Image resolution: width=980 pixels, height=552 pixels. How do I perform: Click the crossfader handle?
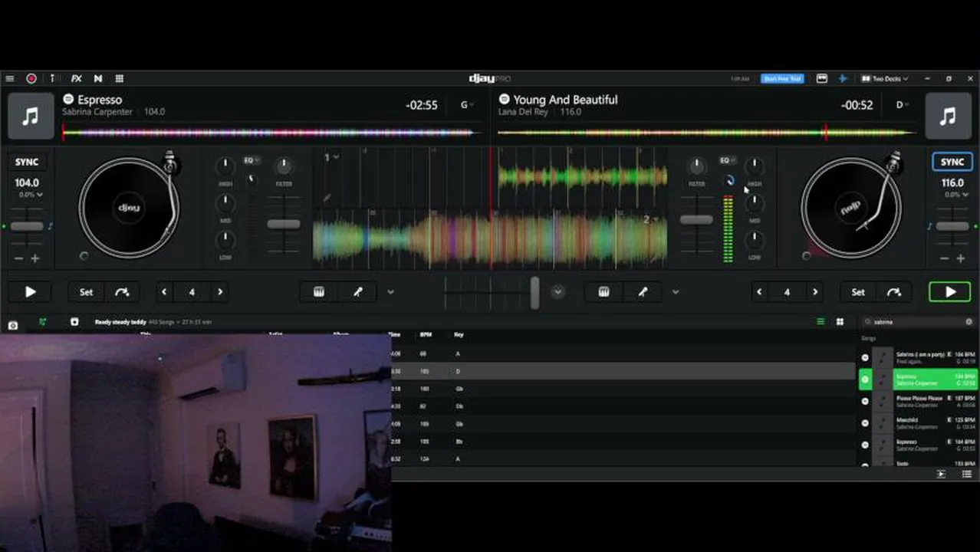[534, 292]
